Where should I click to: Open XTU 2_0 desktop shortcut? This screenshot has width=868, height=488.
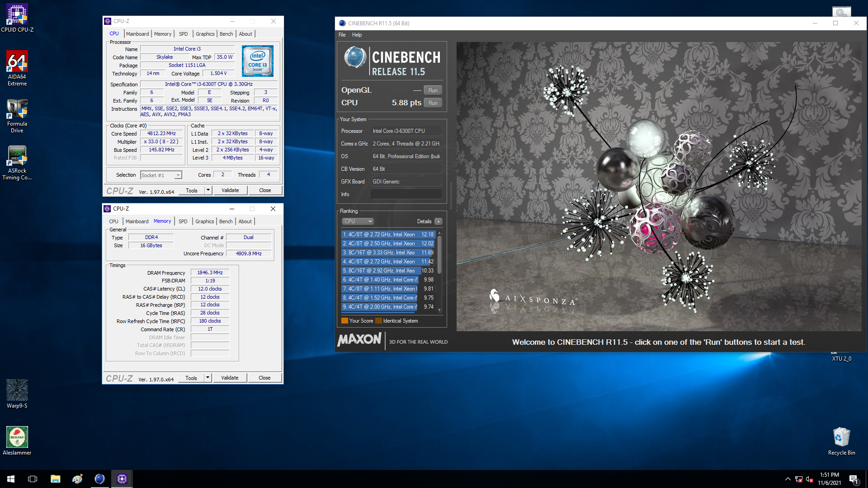coord(841,358)
